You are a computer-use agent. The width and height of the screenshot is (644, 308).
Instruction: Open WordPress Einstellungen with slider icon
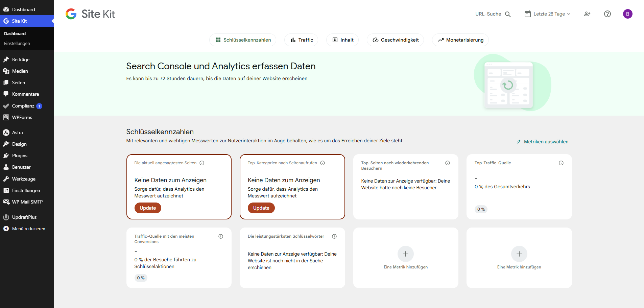coord(27,190)
